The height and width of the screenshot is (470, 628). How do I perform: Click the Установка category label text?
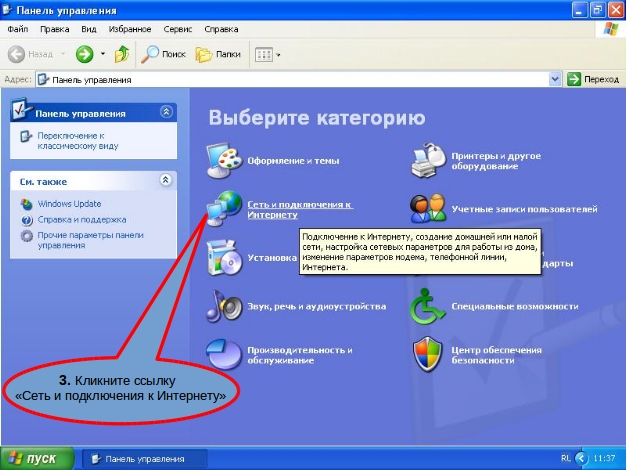click(x=272, y=258)
